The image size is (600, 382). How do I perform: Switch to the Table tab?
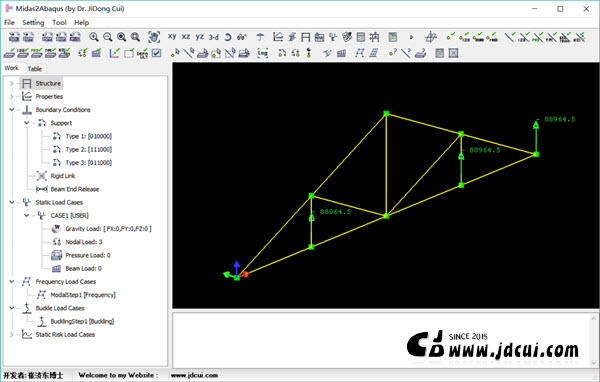point(35,69)
